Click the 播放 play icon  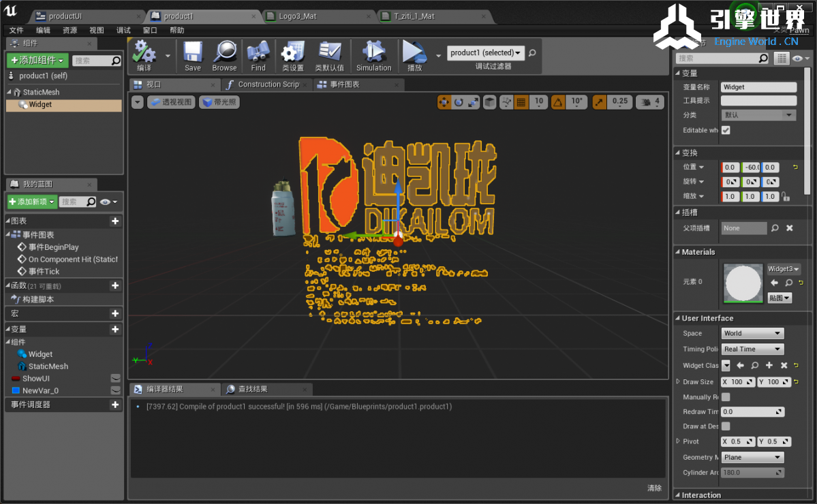point(415,56)
